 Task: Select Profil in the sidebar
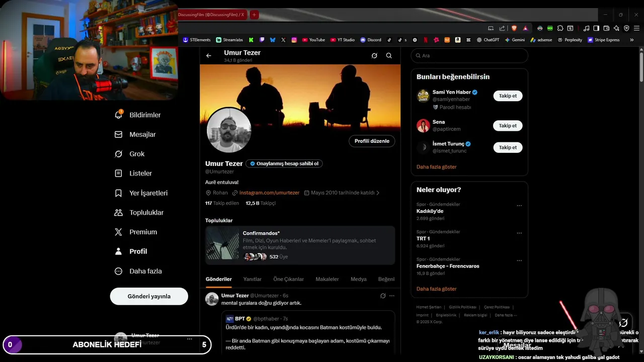(131, 251)
